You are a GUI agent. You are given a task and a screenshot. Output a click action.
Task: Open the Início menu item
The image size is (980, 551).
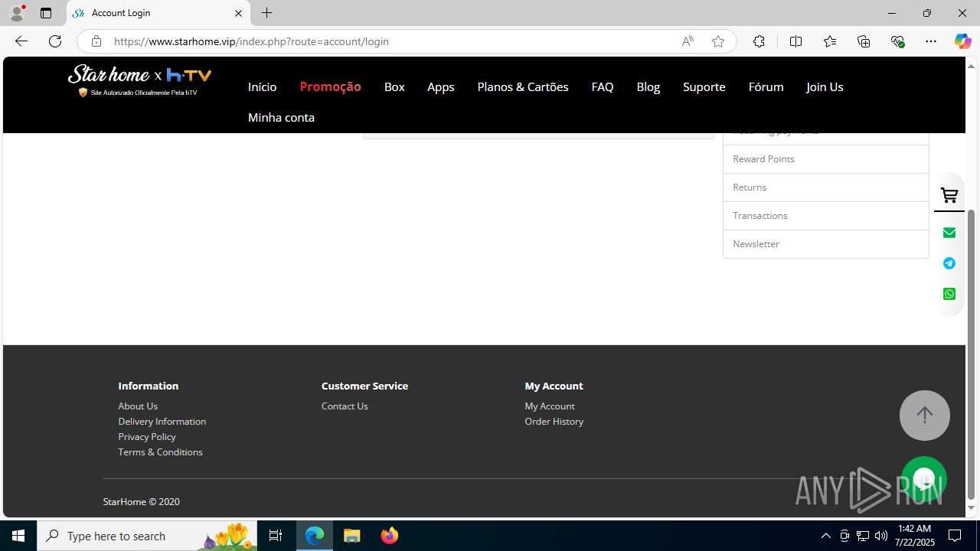tap(262, 87)
